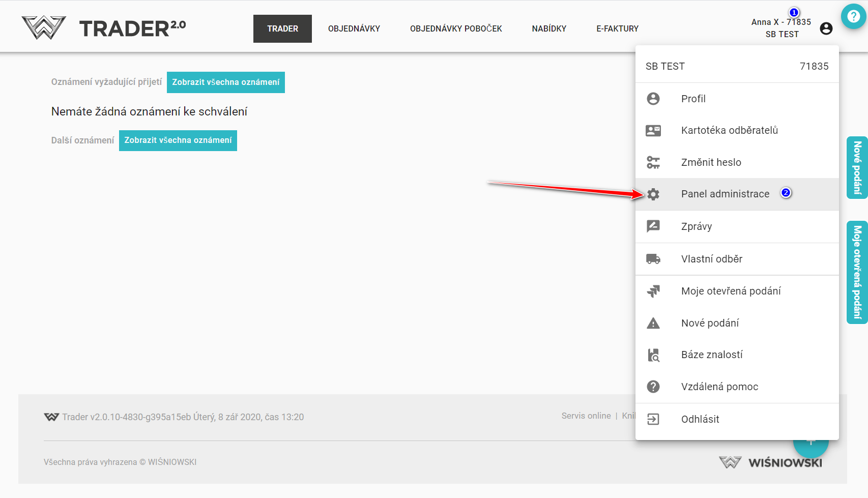The height and width of the screenshot is (498, 868).
Task: Open Objednávky poboček in the navigation
Action: click(456, 28)
